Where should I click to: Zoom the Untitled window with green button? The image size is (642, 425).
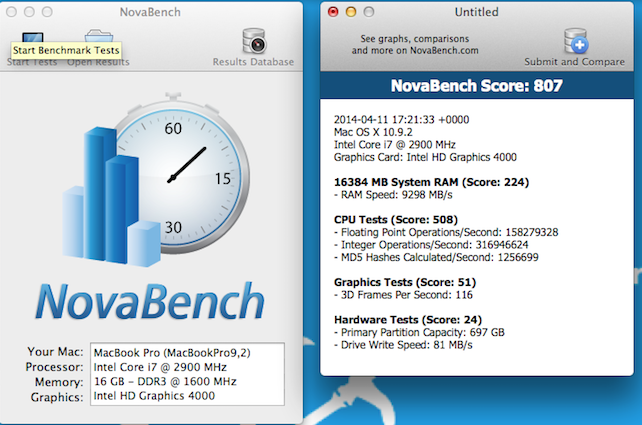point(369,12)
